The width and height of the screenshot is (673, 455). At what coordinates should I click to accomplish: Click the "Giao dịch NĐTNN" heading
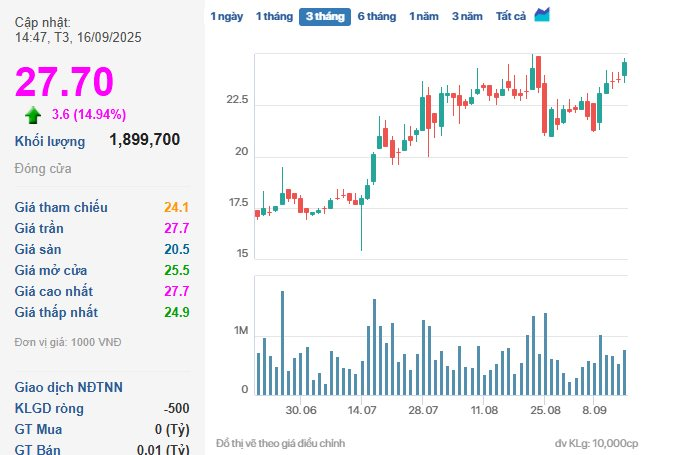[68, 388]
